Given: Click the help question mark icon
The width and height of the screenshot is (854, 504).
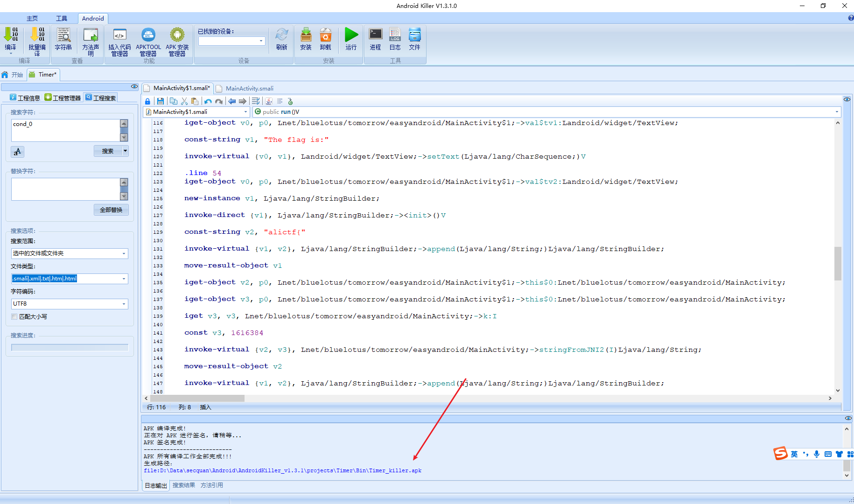Looking at the screenshot, I should (851, 18).
